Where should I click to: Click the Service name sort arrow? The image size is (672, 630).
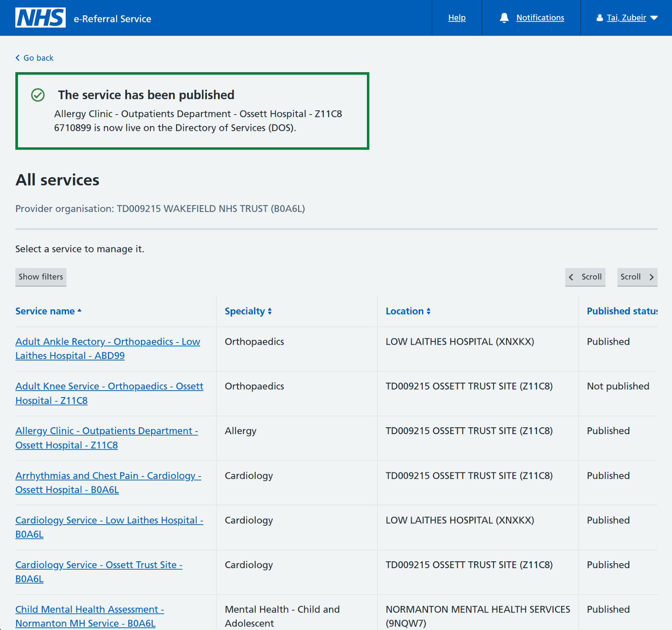[79, 311]
